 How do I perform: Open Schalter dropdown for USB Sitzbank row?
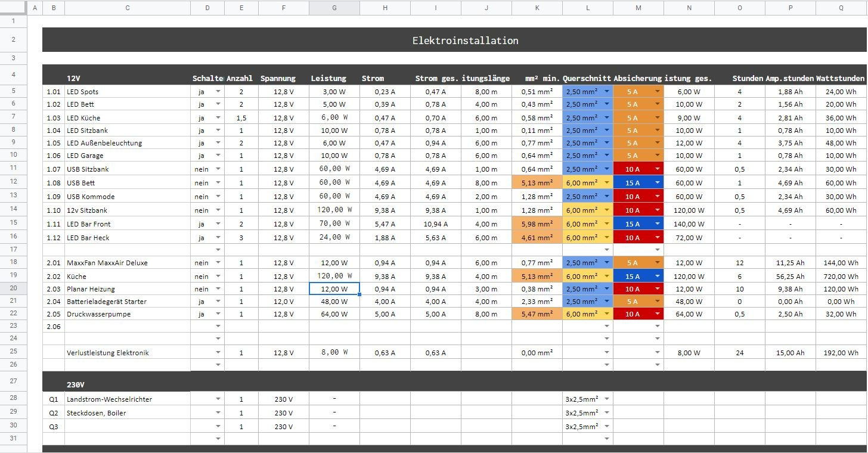click(x=218, y=169)
